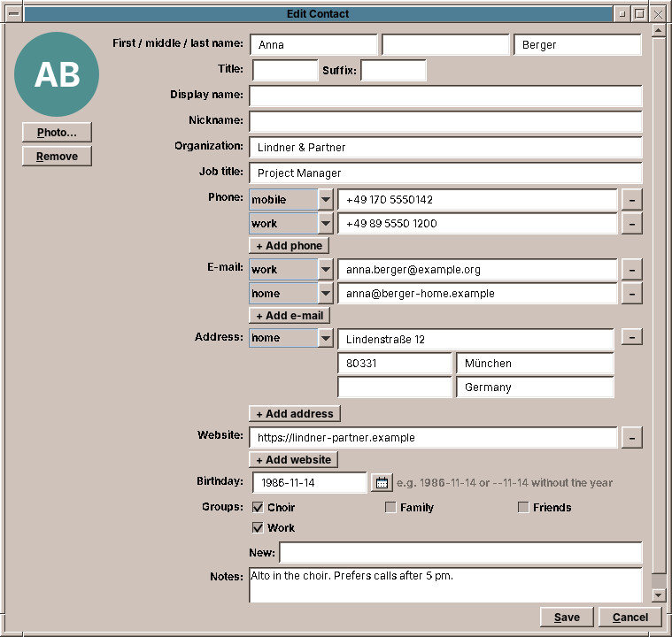The height and width of the screenshot is (637, 672).
Task: Click the scrollbar down arrow
Action: [x=659, y=595]
